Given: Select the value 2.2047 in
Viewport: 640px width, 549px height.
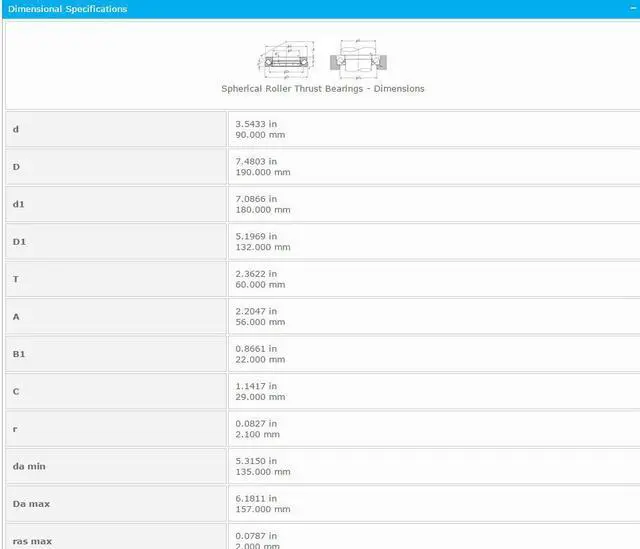Looking at the screenshot, I should pyautogui.click(x=256, y=311).
